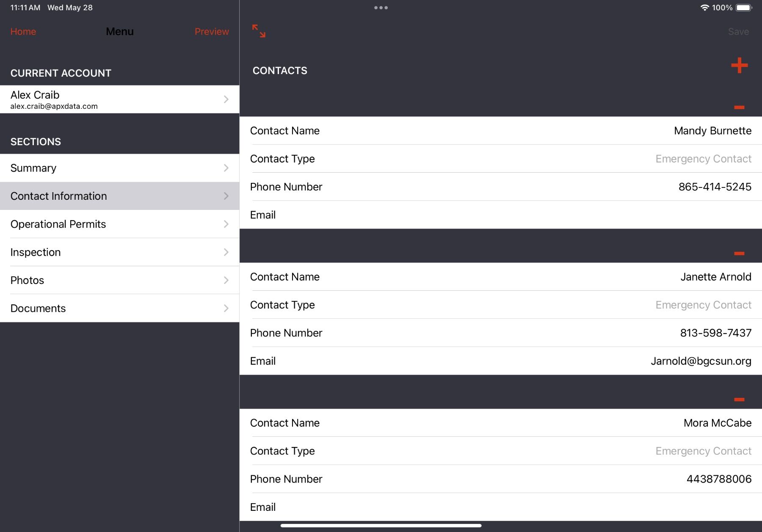Open the ellipsis menu at the top center

tap(381, 7)
